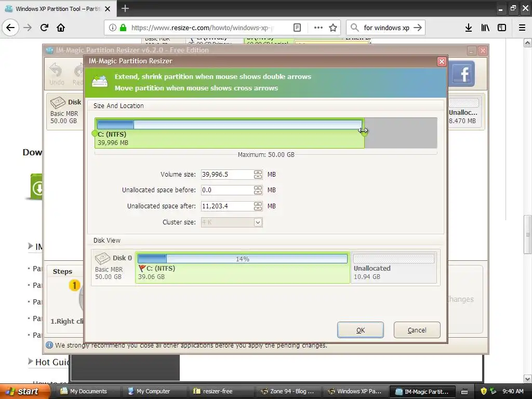Open the Cluster size dropdown
This screenshot has width=532, height=399.
(x=258, y=222)
